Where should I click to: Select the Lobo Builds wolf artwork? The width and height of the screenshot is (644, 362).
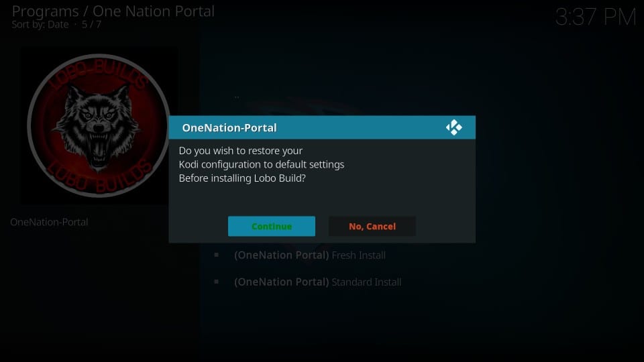(99, 125)
